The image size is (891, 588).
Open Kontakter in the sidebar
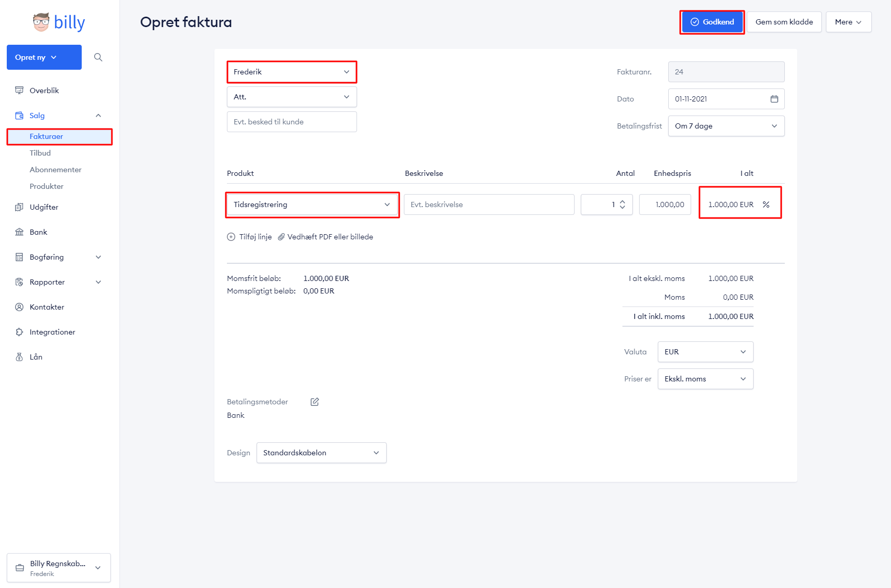click(x=47, y=307)
